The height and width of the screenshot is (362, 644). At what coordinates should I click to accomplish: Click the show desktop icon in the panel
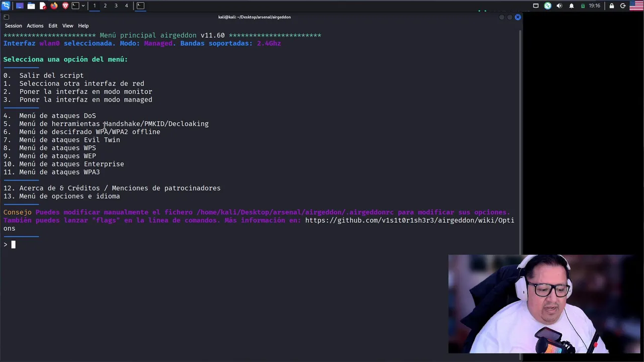tap(20, 6)
